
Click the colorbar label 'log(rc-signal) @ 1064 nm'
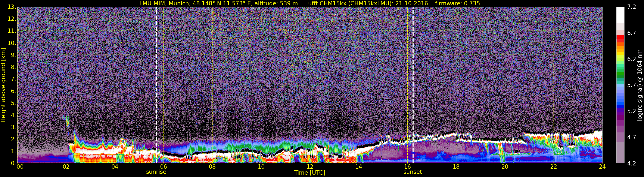(x=640, y=85)
